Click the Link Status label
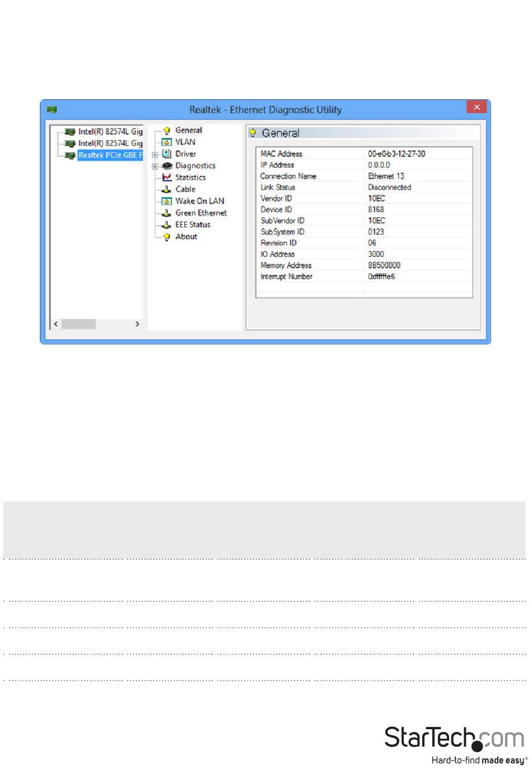 [x=277, y=188]
